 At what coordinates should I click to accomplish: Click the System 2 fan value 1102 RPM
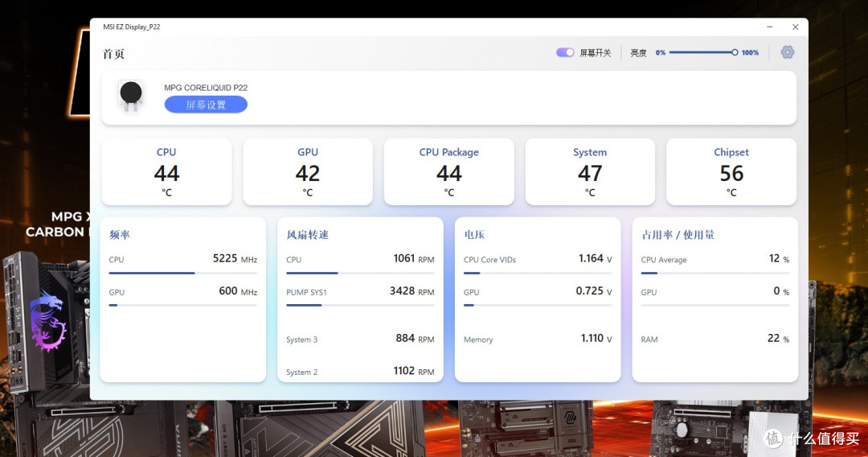(x=414, y=371)
